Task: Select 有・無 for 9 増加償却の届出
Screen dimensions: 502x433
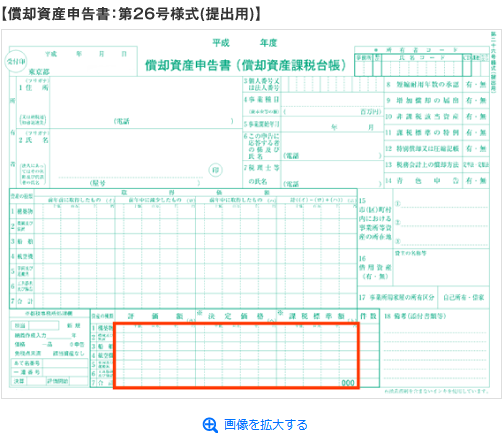Action: pos(476,100)
